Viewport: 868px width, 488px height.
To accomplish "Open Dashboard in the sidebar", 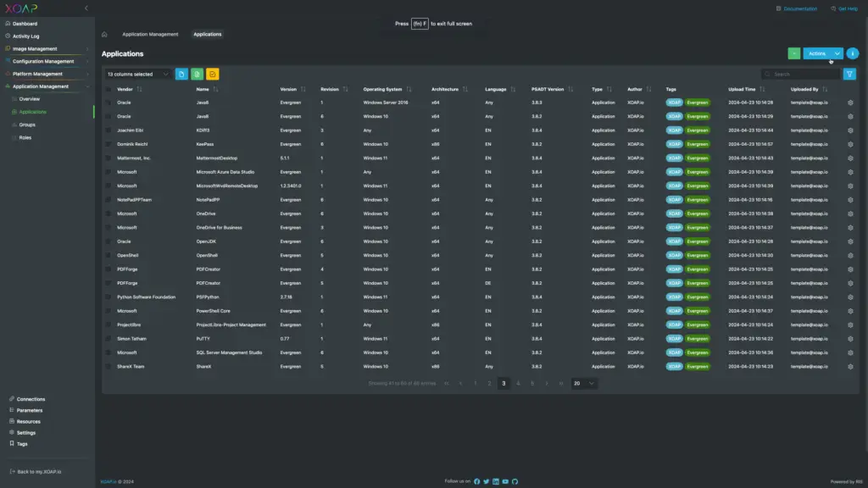I will [25, 24].
